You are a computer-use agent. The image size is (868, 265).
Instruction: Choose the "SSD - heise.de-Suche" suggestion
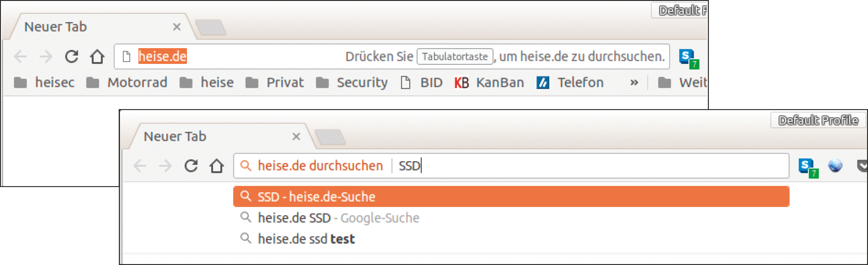316,196
